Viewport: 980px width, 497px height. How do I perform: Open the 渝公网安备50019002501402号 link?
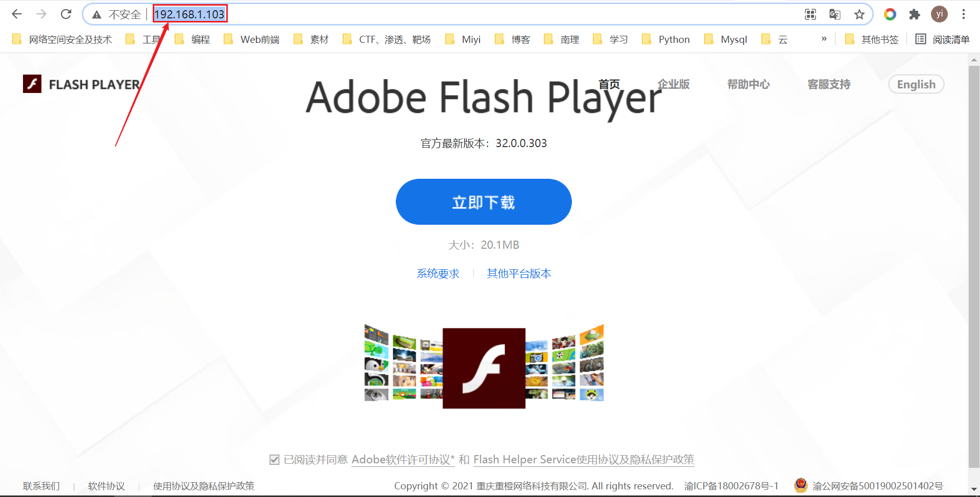(x=878, y=486)
